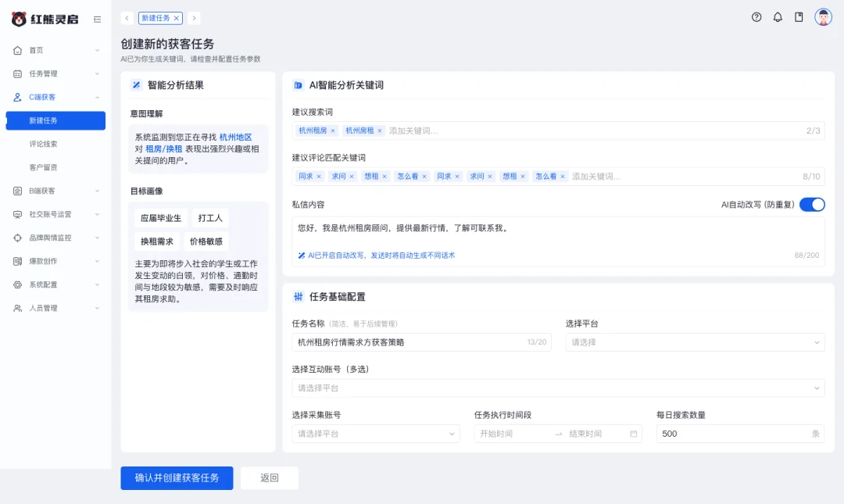
Task: Open the 选择平台 dropdown
Action: coord(695,342)
